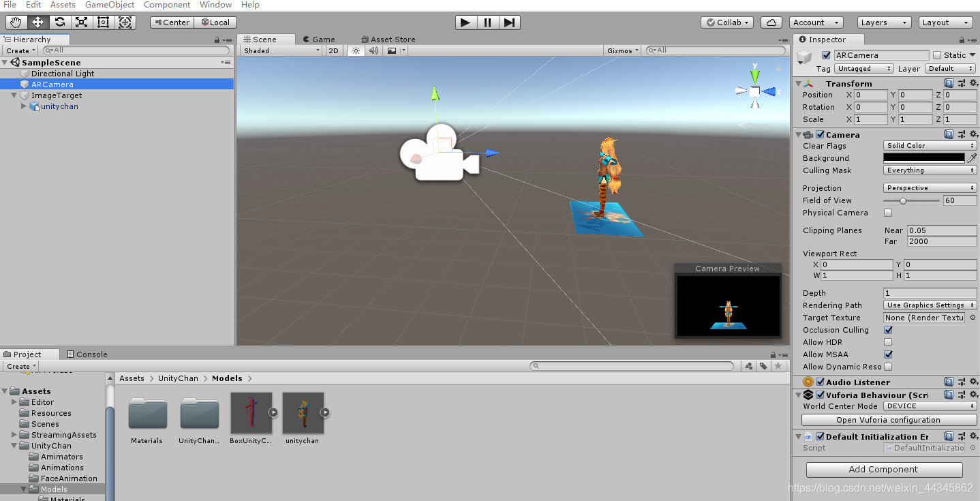Switch to the Asset Store tab
Viewport: 980px width, 501px height.
coord(387,40)
